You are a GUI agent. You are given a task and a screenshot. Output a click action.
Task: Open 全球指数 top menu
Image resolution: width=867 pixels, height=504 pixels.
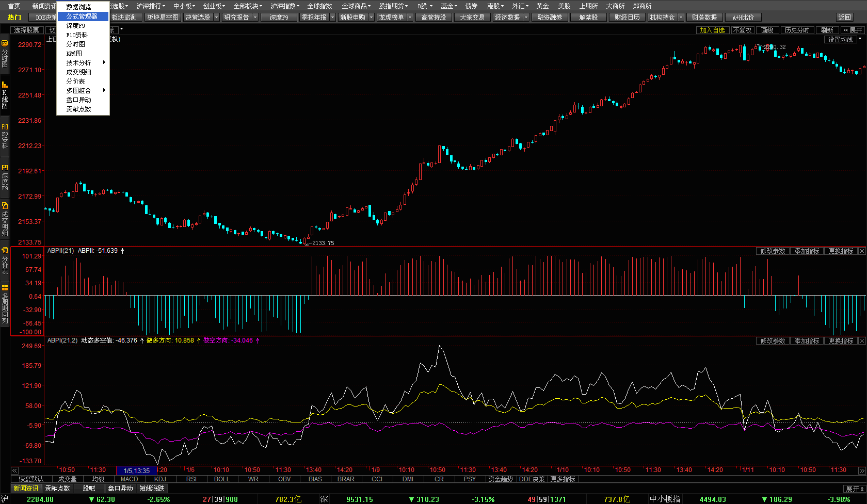coord(319,6)
